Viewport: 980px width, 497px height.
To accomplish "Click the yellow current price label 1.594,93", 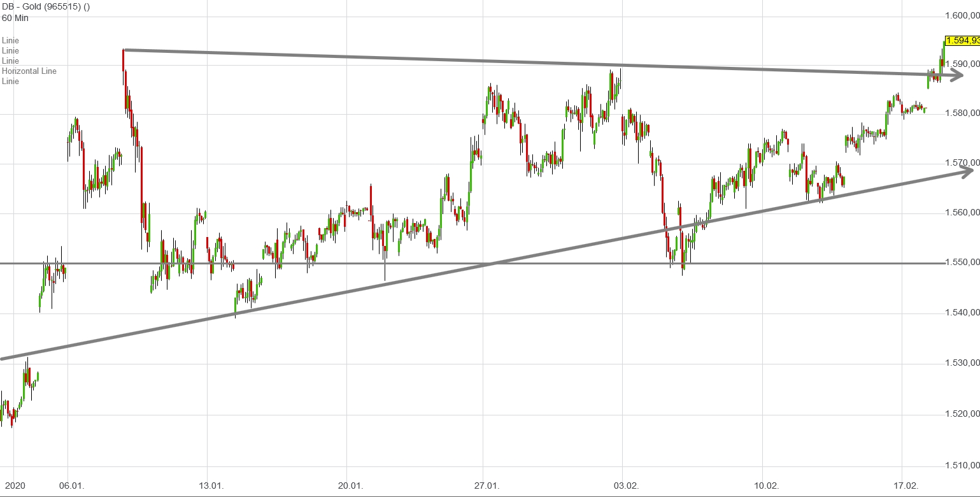I will coord(962,41).
